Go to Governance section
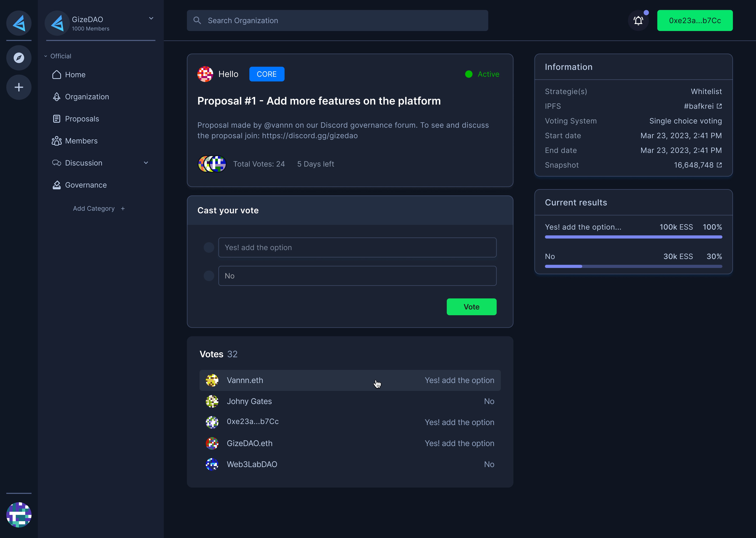This screenshot has height=538, width=756. 86,185
